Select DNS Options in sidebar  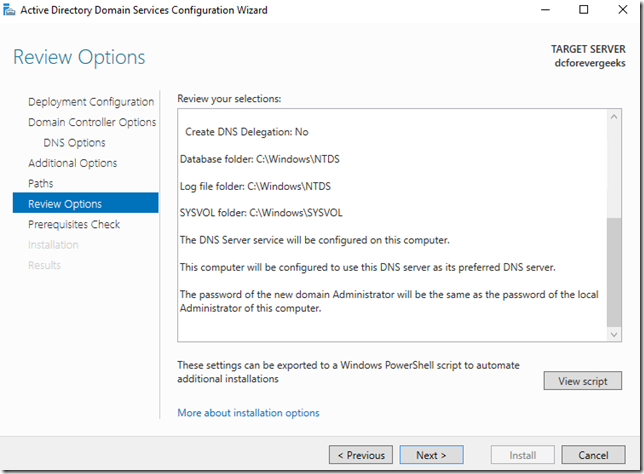74,143
